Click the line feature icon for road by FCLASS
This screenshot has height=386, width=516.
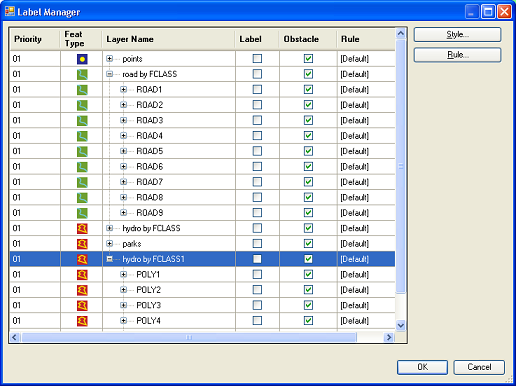coord(82,74)
